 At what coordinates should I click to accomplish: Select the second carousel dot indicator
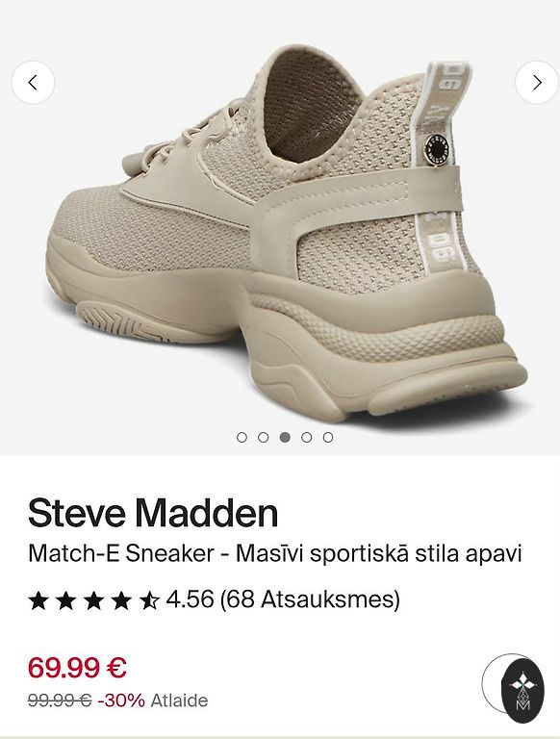(x=264, y=438)
